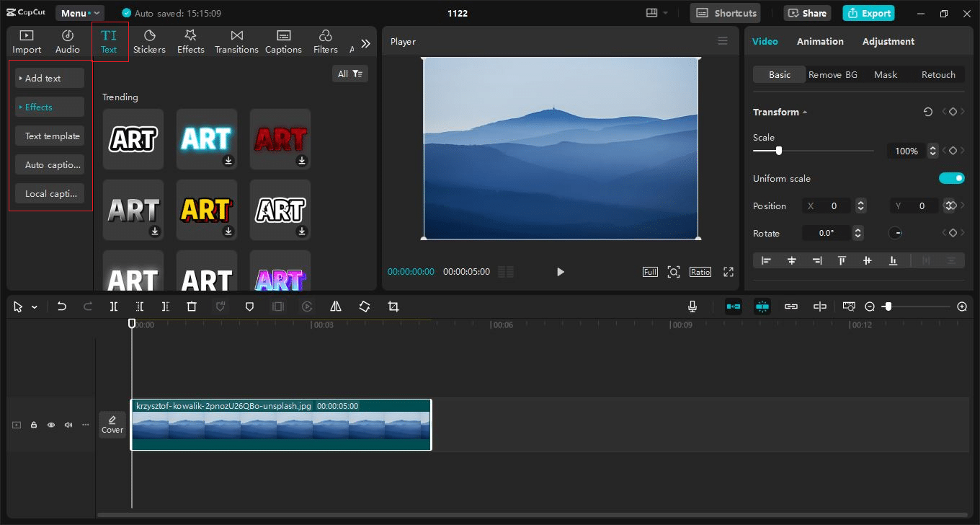The height and width of the screenshot is (525, 980).
Task: Open the Shortcuts panel
Action: (725, 12)
